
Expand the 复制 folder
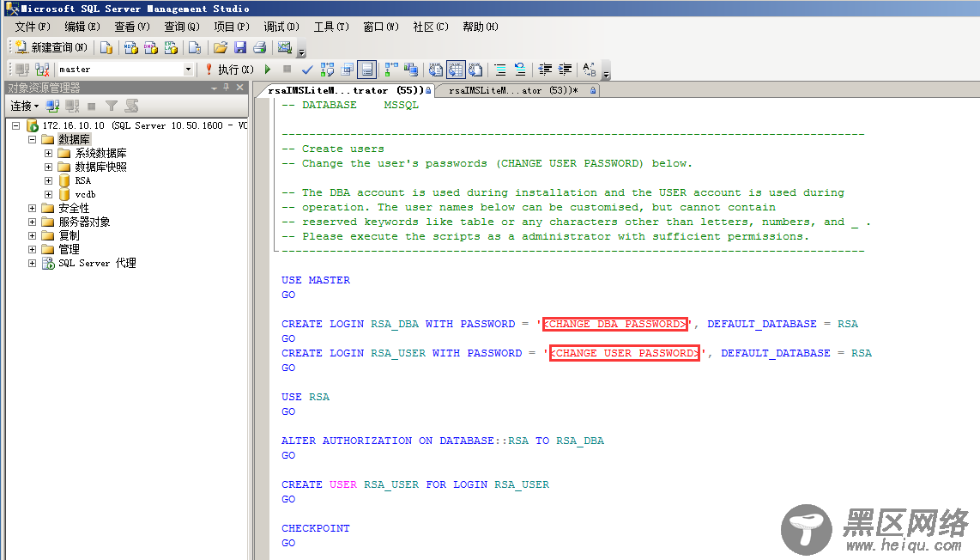coord(32,236)
